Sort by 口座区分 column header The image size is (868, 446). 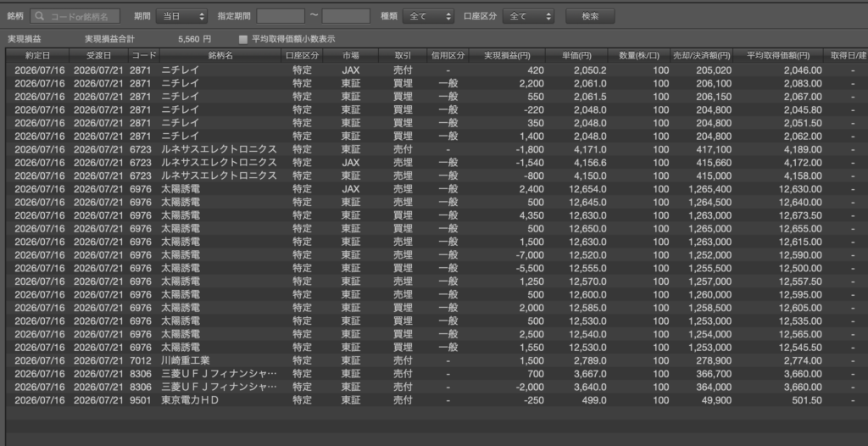303,55
